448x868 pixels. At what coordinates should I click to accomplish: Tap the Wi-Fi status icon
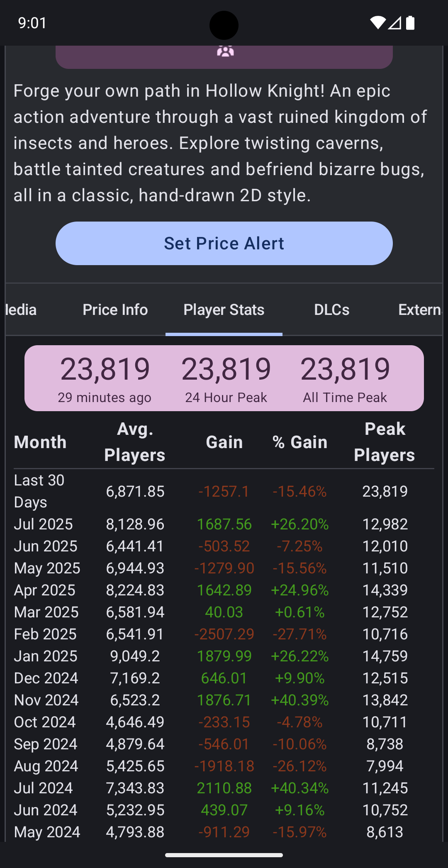click(377, 23)
